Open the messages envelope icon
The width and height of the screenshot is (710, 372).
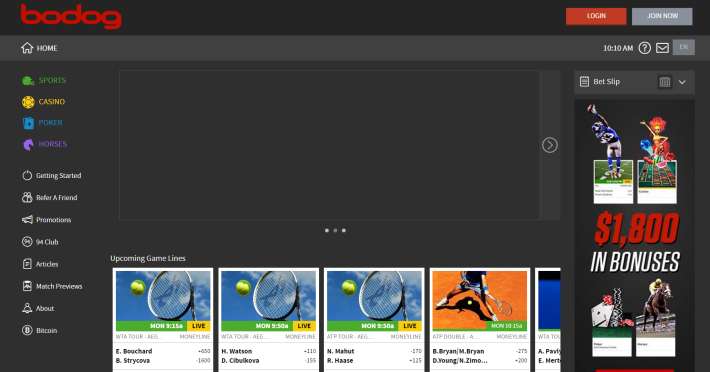[x=662, y=48]
